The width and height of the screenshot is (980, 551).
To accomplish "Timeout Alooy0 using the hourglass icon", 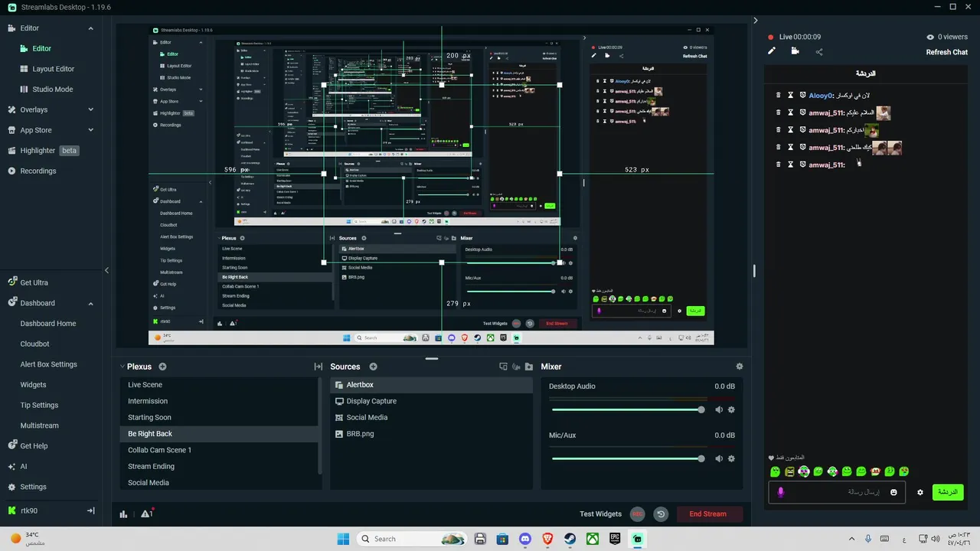I will pyautogui.click(x=791, y=95).
